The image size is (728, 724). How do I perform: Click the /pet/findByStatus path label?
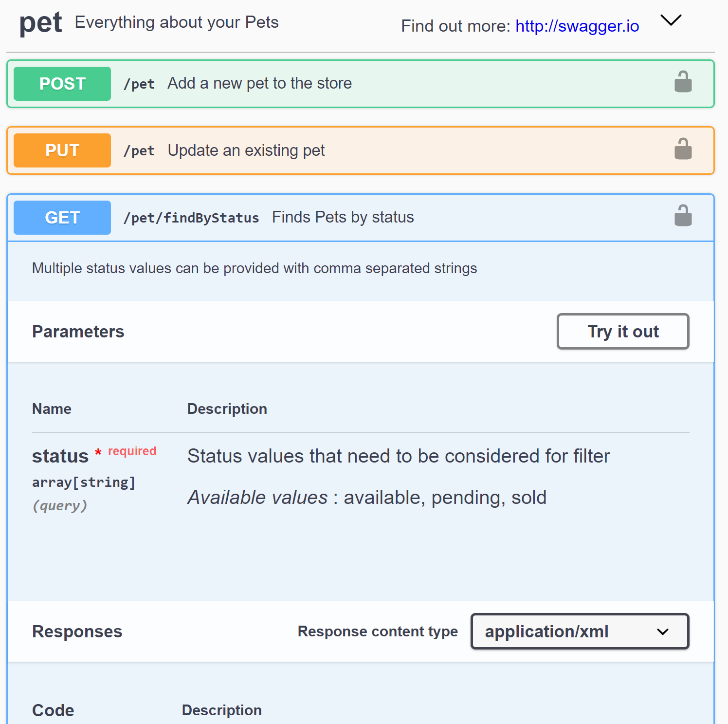(x=191, y=218)
